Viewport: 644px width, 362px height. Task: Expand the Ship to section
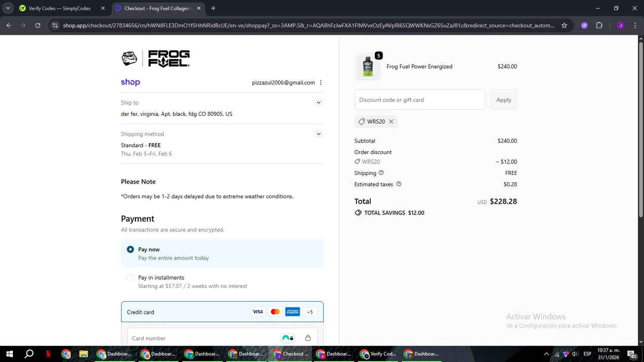319,103
